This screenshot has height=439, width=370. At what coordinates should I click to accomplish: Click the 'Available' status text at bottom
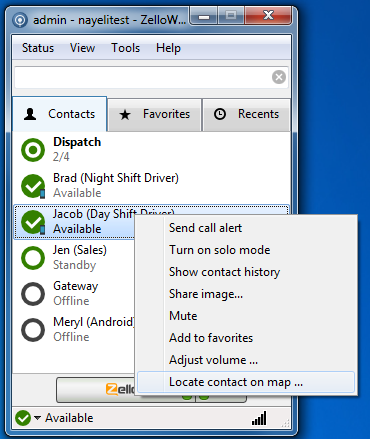(x=69, y=418)
